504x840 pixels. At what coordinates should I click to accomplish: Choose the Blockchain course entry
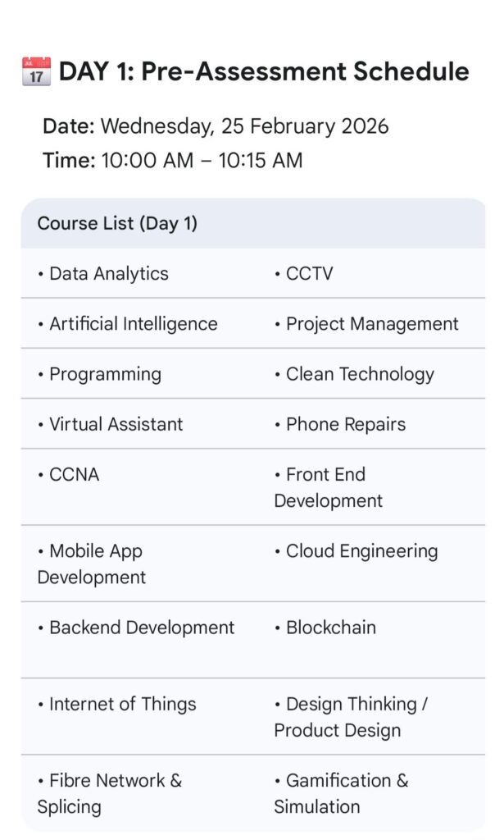[330, 628]
